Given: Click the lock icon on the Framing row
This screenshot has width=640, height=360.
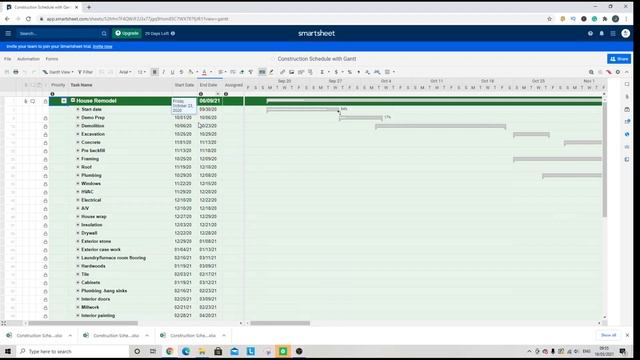Looking at the screenshot, I should tap(45, 159).
